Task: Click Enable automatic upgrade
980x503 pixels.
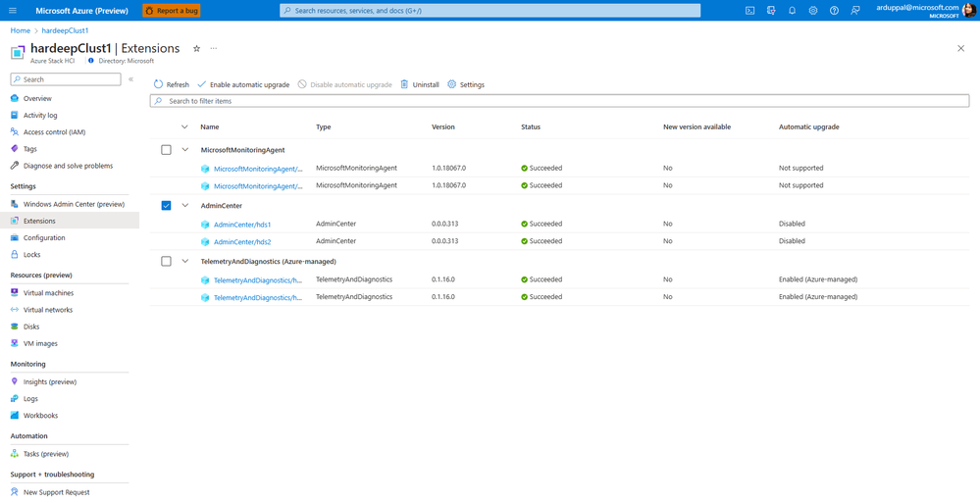Action: click(x=243, y=84)
